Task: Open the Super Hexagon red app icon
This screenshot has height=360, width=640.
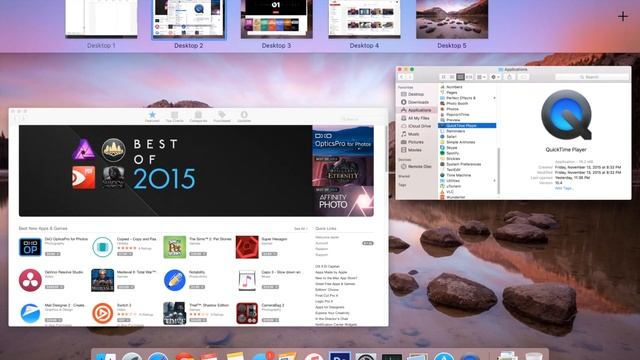Action: click(247, 247)
